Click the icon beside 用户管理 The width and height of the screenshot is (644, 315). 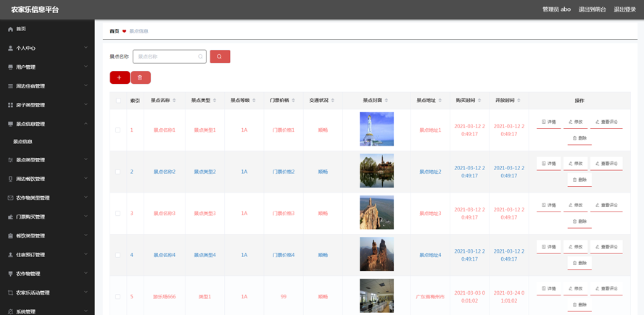pos(11,67)
